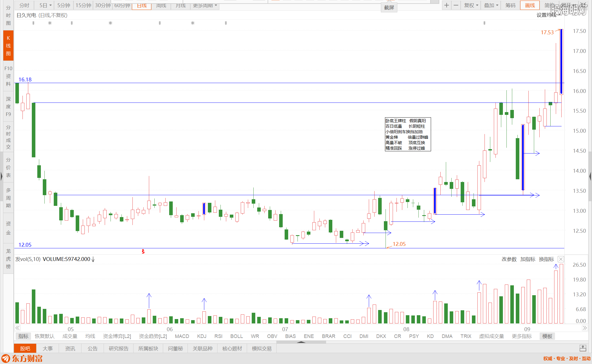Image resolution: width=592 pixels, height=364 pixels.
Task: Toggle 筹码 chip distribution
Action: (x=510, y=5)
